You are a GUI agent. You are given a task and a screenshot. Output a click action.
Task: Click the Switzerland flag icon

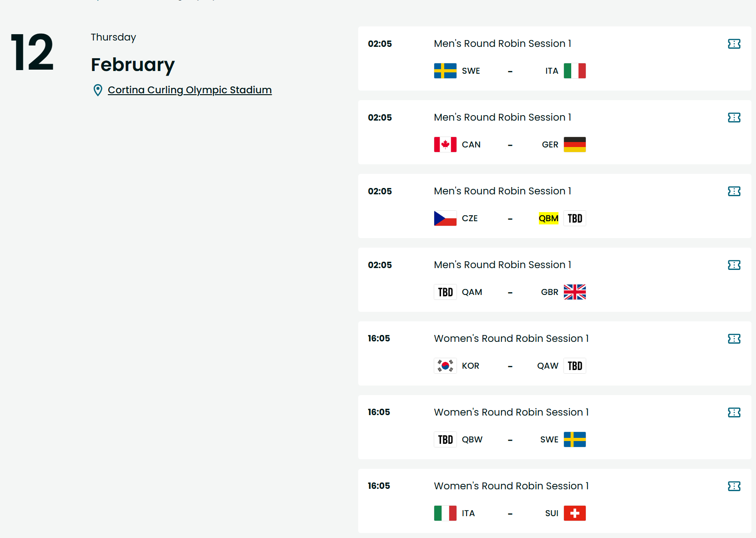tap(575, 513)
